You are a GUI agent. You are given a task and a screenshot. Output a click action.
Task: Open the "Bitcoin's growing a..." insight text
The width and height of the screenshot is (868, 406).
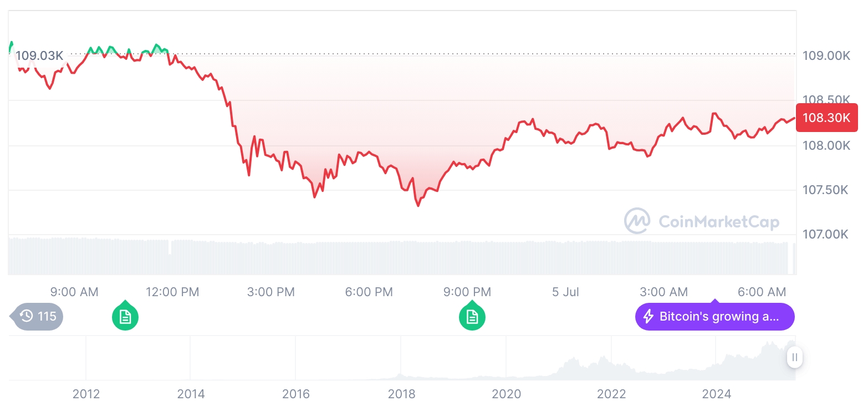point(719,317)
